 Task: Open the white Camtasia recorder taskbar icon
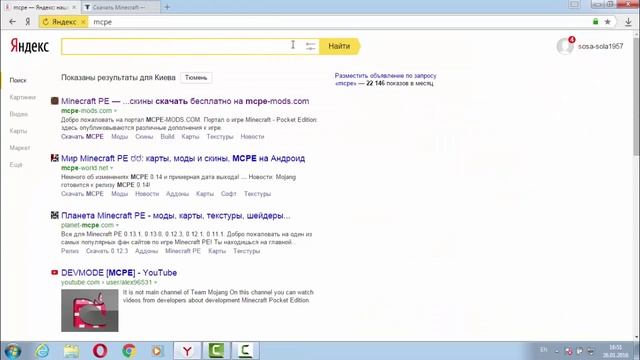point(245,351)
